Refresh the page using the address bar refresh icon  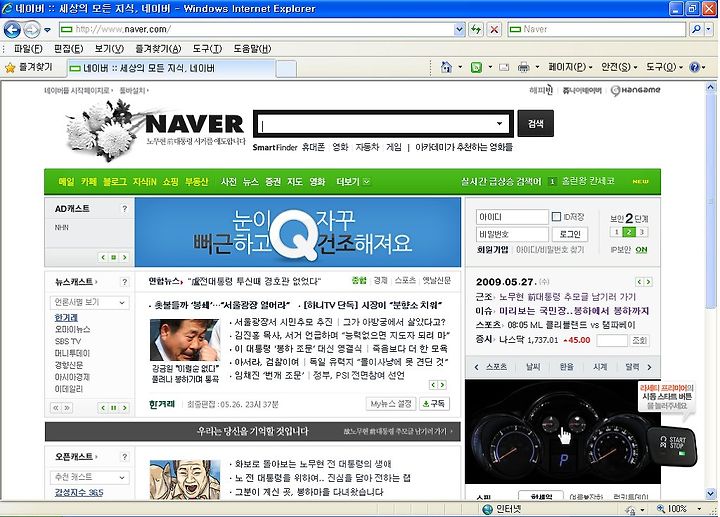(x=476, y=29)
